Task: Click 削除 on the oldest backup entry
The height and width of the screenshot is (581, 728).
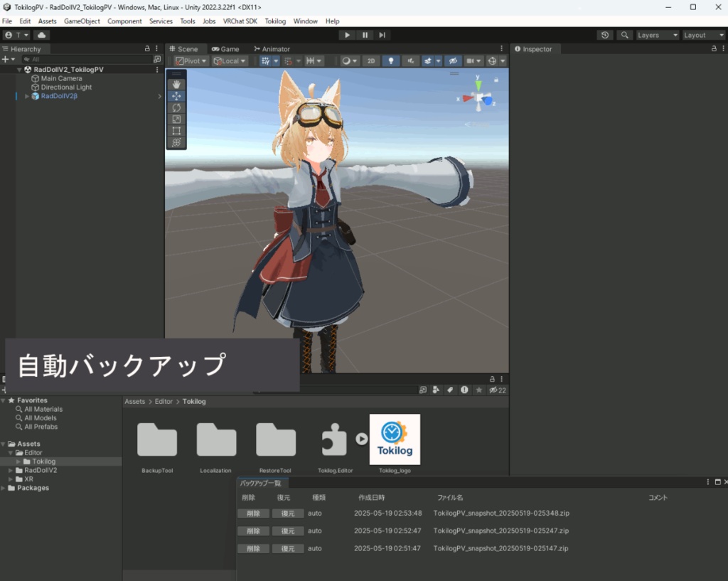Action: coord(253,548)
